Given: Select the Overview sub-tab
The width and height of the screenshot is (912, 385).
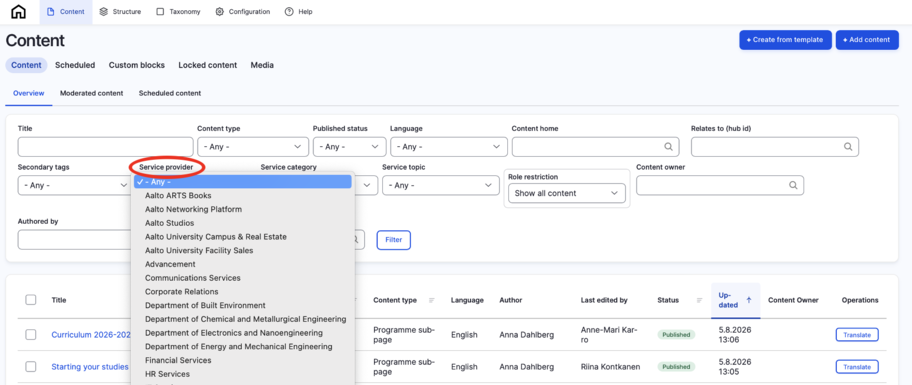Looking at the screenshot, I should [28, 93].
